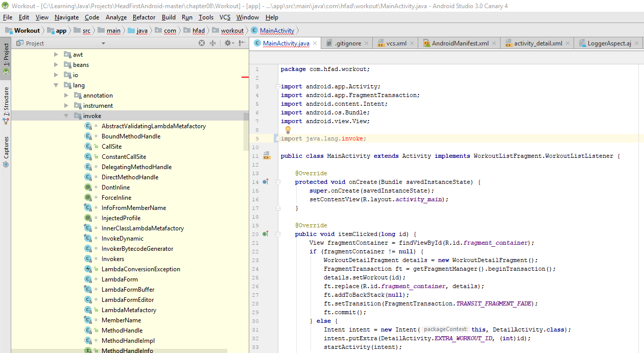Hide the Project tool window via the hide icon
Viewport: 644px width, 353px height.
pos(242,43)
